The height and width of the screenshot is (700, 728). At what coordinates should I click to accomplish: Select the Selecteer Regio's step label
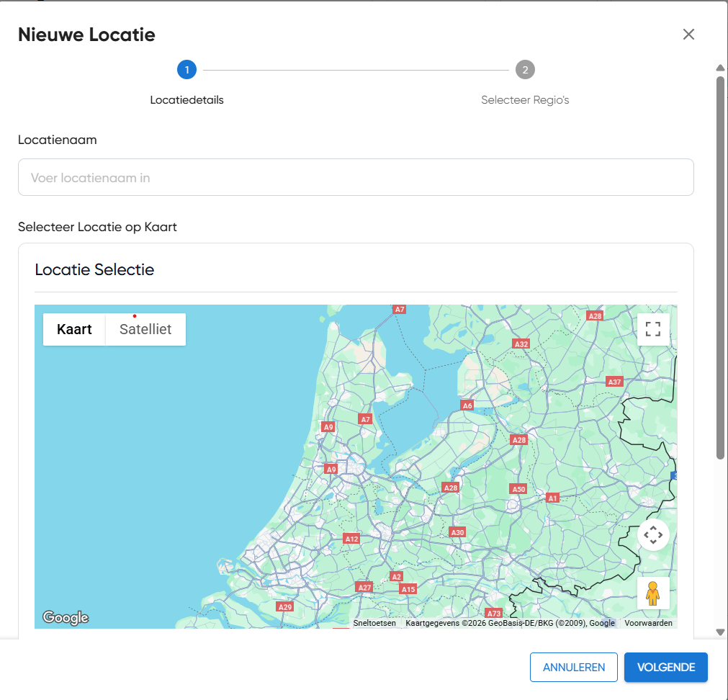point(525,100)
